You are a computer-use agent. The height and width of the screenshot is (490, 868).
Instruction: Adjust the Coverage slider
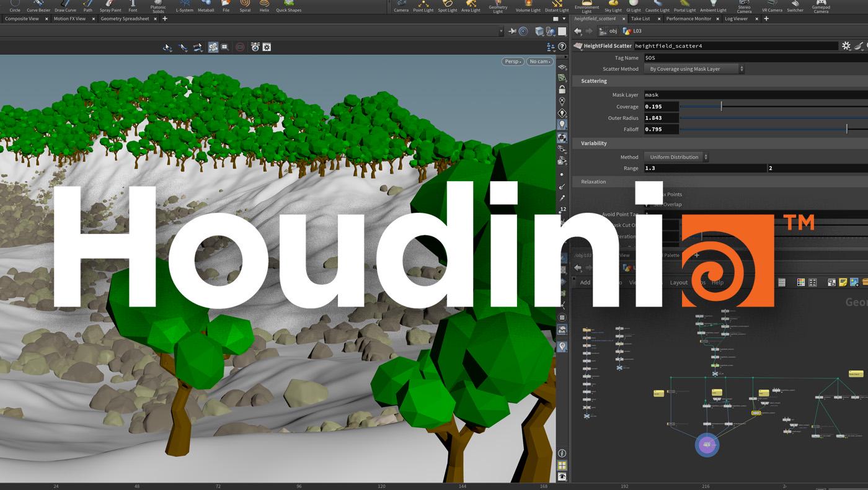tap(774, 107)
